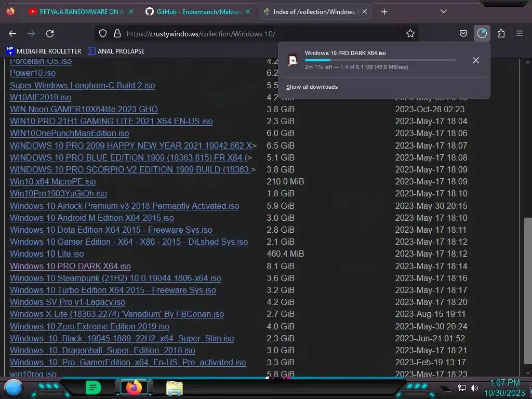The height and width of the screenshot is (399, 532).
Task: Open Win10Pro1903YuGiOh.iso
Action: (58, 193)
